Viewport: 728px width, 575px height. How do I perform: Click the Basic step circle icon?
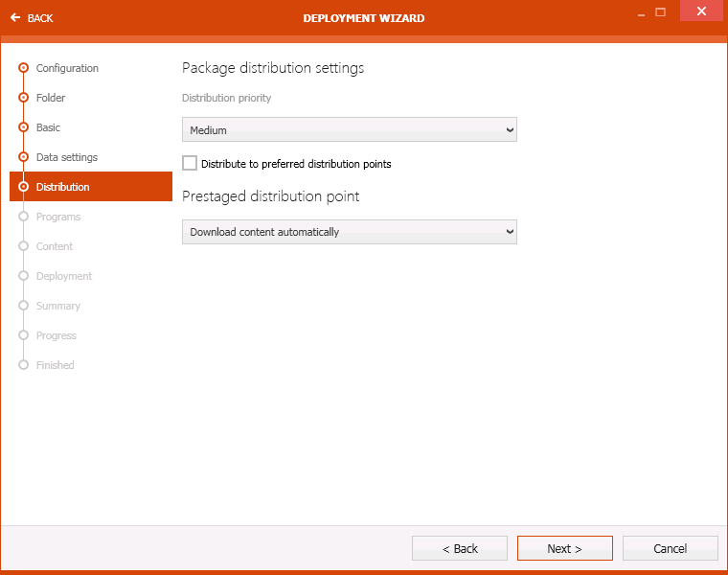(24, 127)
